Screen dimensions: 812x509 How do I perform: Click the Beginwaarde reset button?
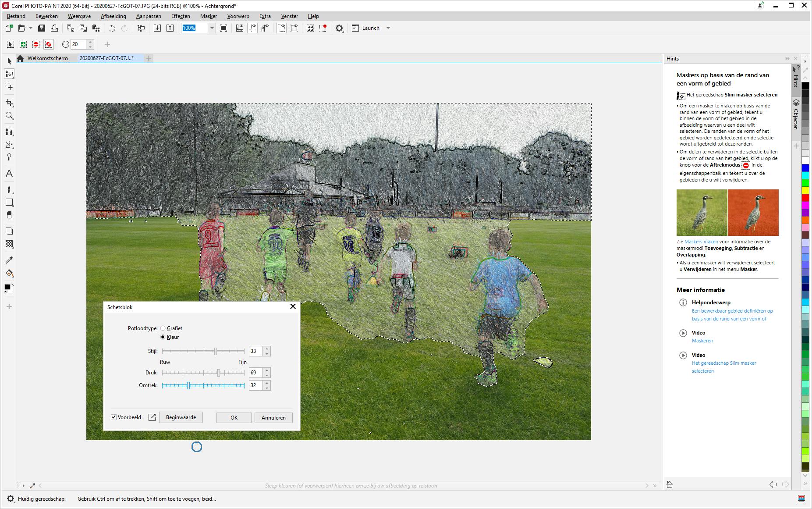click(181, 417)
